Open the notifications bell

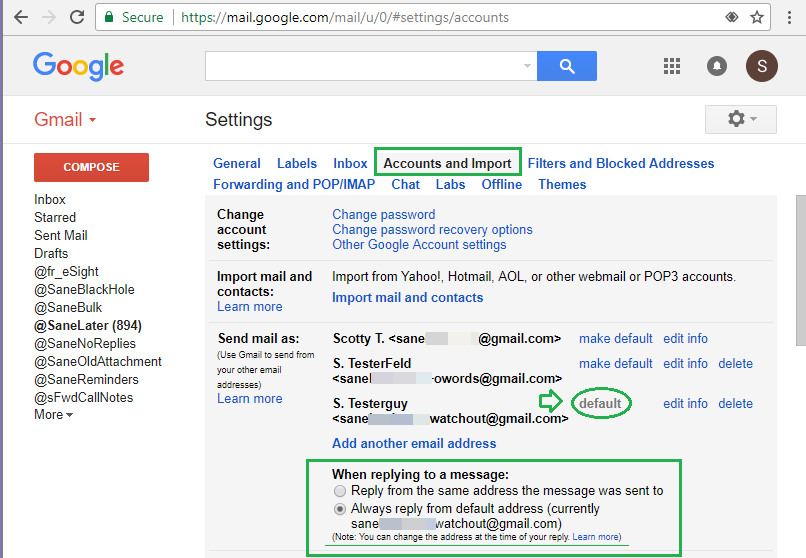[717, 66]
